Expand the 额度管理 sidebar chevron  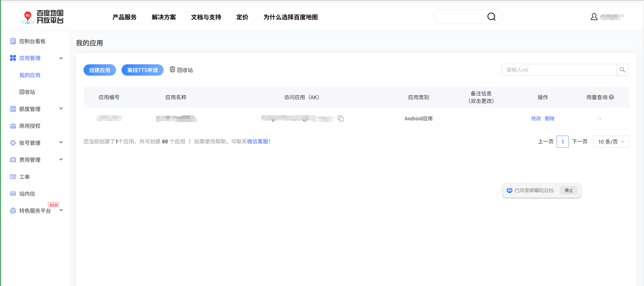(x=61, y=109)
